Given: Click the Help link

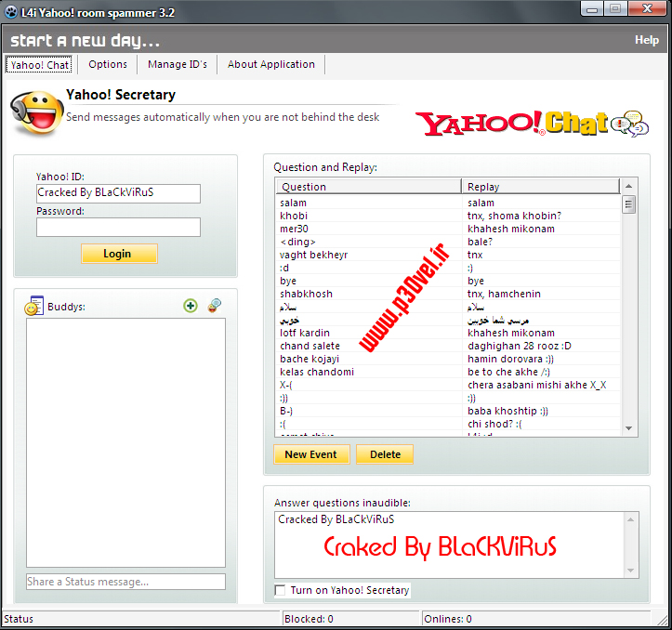Looking at the screenshot, I should point(647,40).
